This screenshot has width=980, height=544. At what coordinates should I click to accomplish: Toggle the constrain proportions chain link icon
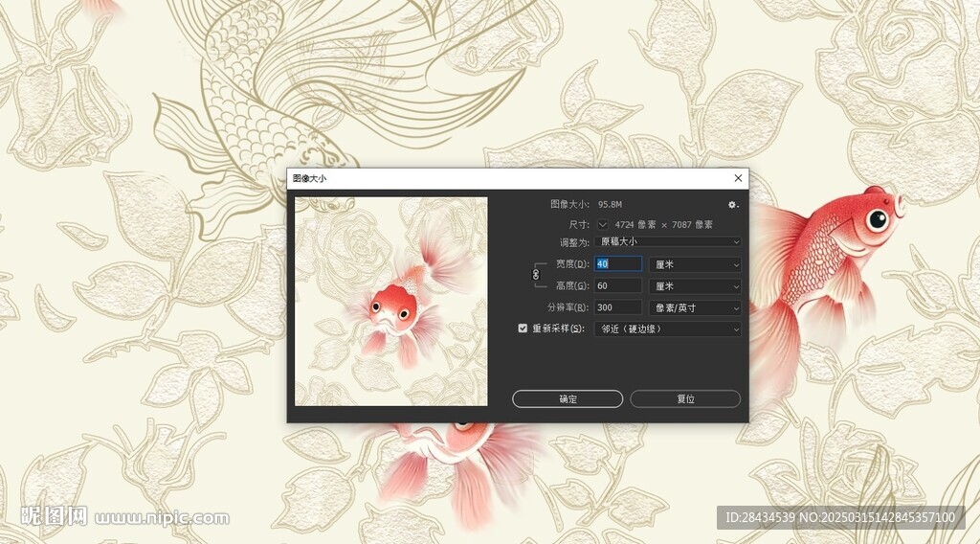tap(536, 275)
